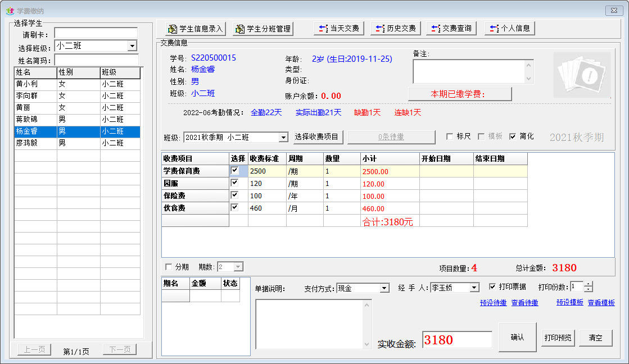Screen dimensions: 629x364
Task: Close the 学费缴纳 window
Action: click(613, 11)
